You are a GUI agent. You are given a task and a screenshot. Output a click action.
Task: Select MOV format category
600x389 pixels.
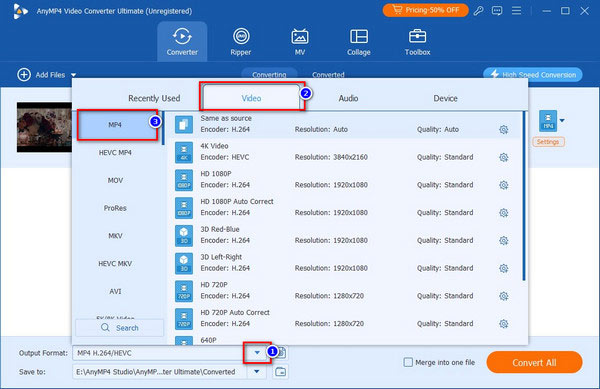(x=115, y=180)
